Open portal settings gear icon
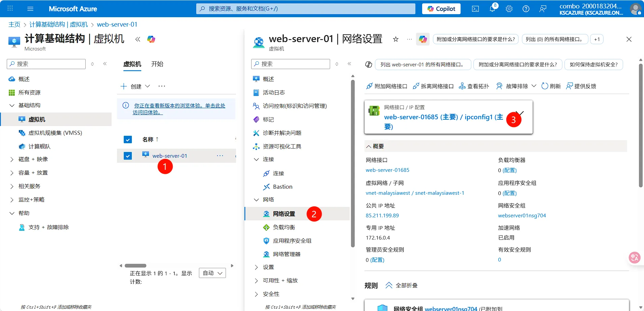The height and width of the screenshot is (311, 644). [509, 9]
